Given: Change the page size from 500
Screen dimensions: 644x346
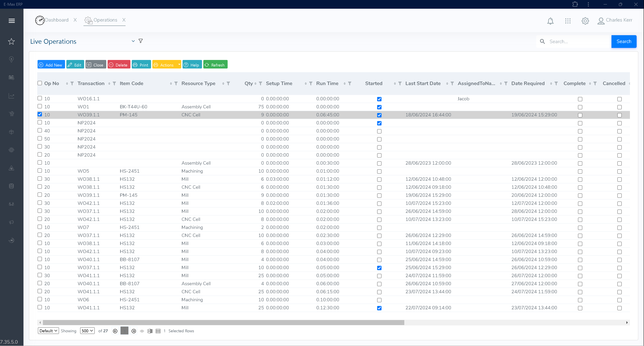Looking at the screenshot, I should (87, 331).
